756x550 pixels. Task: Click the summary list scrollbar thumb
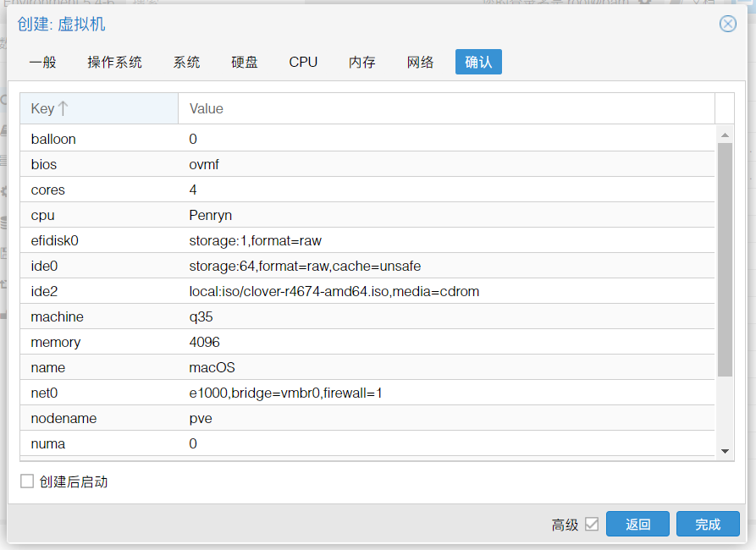tap(725, 258)
